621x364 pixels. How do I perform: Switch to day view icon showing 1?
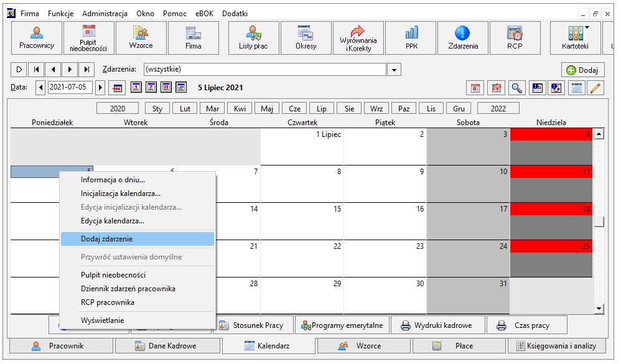[136, 87]
